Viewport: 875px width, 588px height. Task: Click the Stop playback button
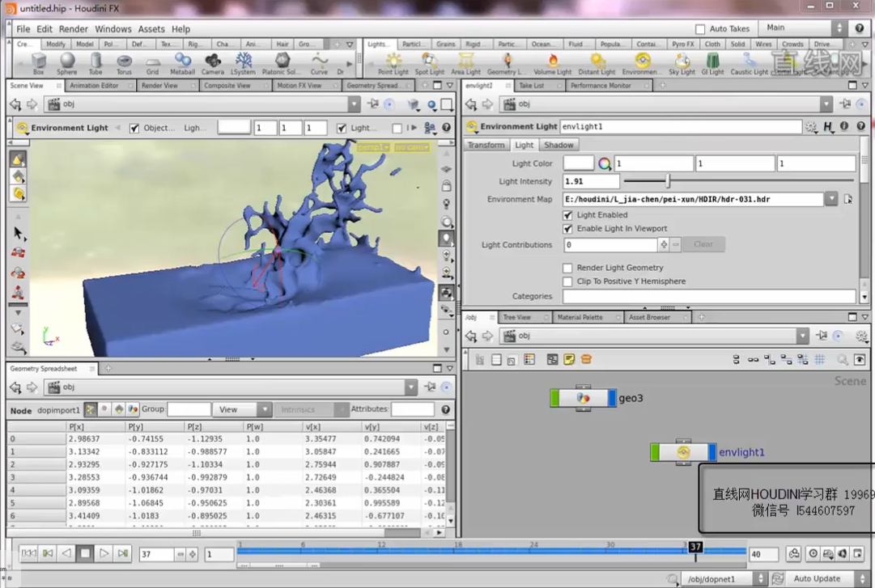(85, 553)
